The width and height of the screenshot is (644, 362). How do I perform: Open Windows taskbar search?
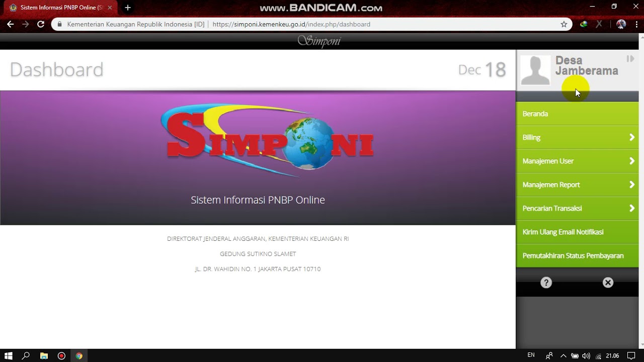tap(26, 355)
